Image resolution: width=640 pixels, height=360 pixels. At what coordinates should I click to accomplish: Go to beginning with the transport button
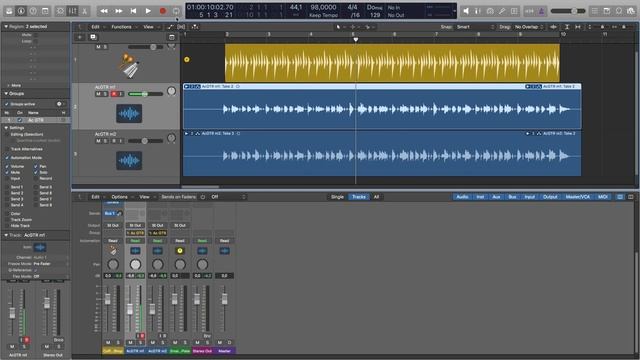click(133, 11)
